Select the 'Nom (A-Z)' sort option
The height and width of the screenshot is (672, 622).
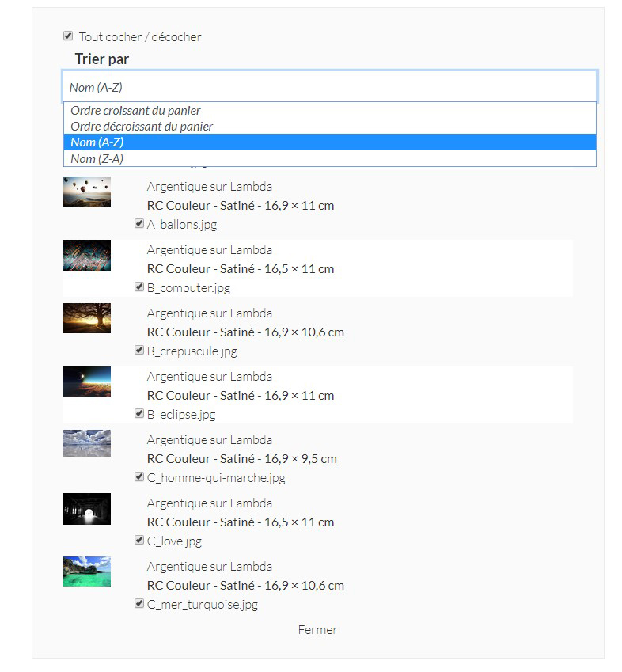[97, 142]
